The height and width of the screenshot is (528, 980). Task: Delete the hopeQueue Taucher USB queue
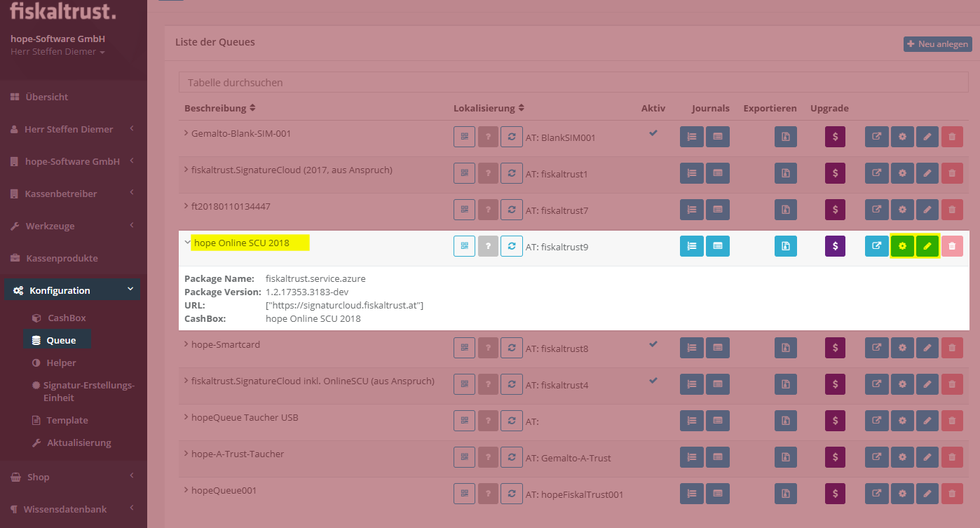point(952,421)
